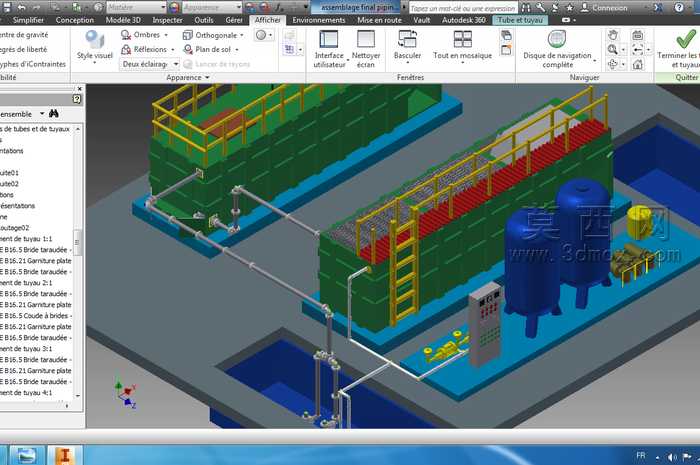Toggle Degrés de liberté display
700x465 pixels.
(x=23, y=50)
